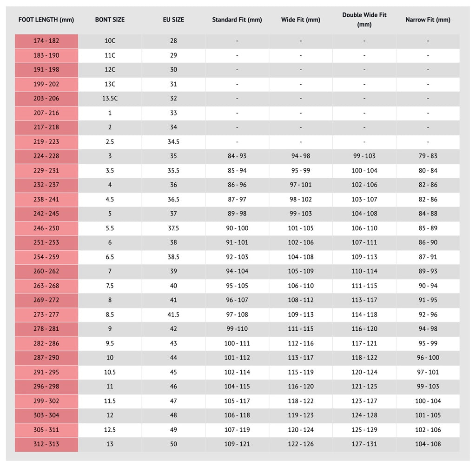Select the 84 - 93 Standard Fit cell
The image size is (476, 468).
[237, 156]
